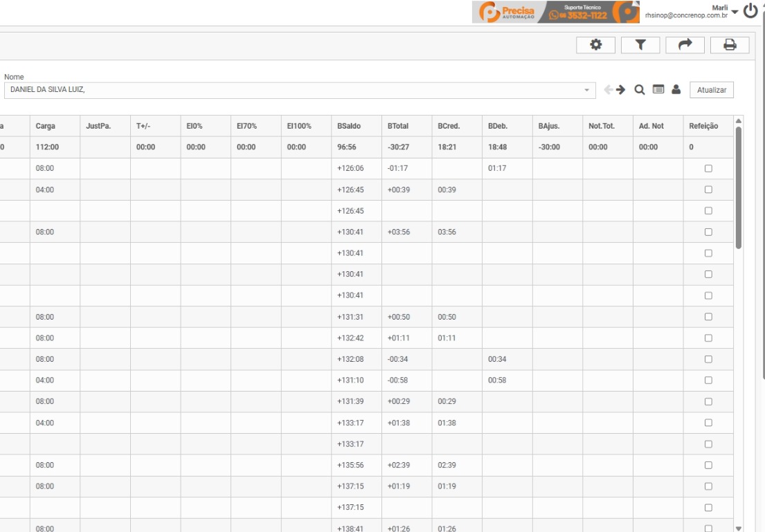Toggle Refeição checkbox in the +135:56 row
Image resolution: width=765 pixels, height=532 pixels.
708,465
